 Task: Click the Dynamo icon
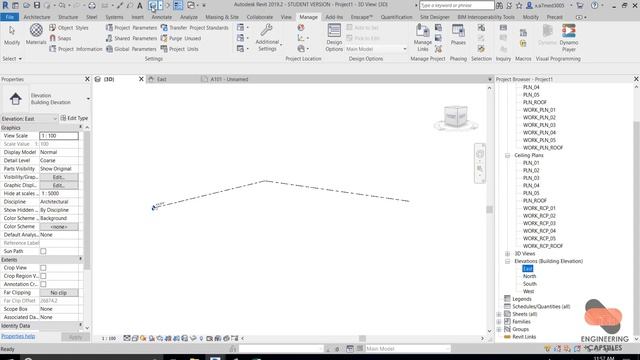[x=547, y=35]
